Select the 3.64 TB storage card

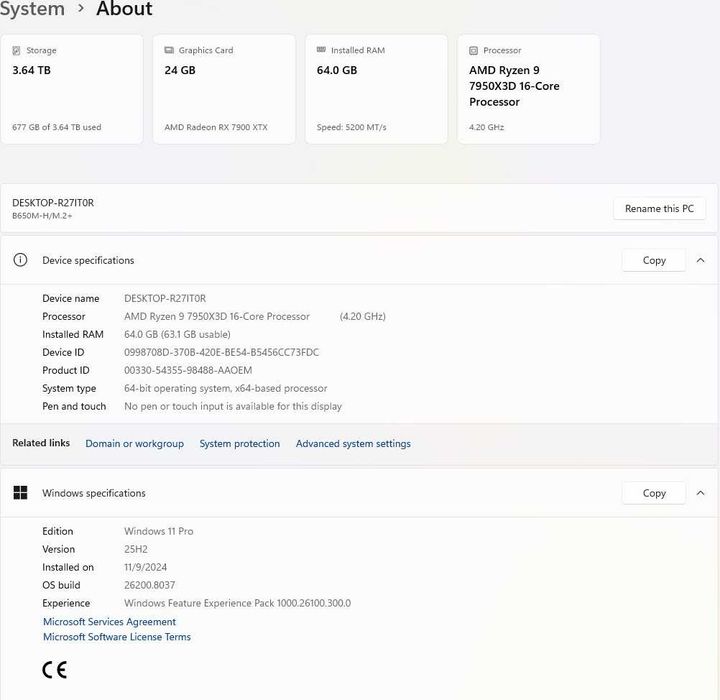72,90
